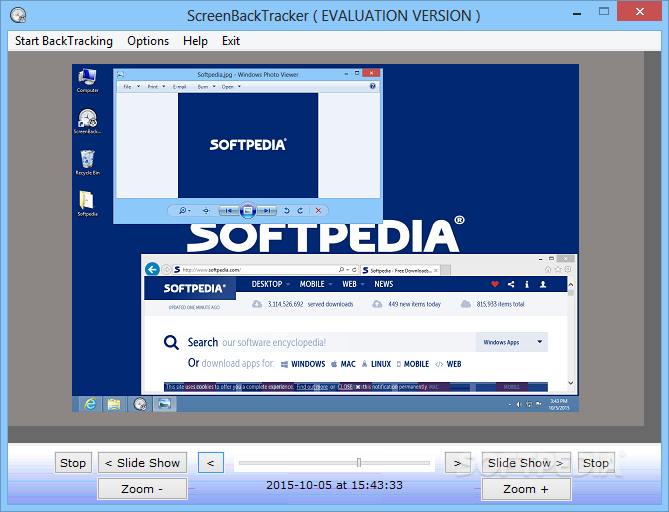
Task: Click the info icon on Softpedia navbar
Action: [527, 284]
